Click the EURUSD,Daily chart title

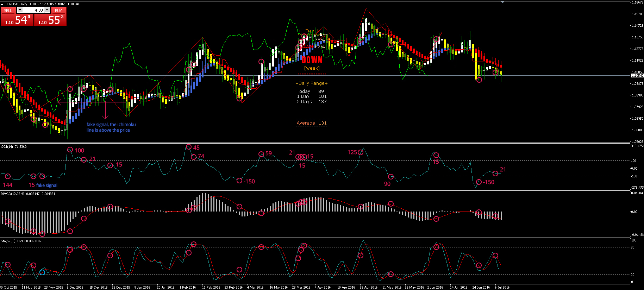16,4
